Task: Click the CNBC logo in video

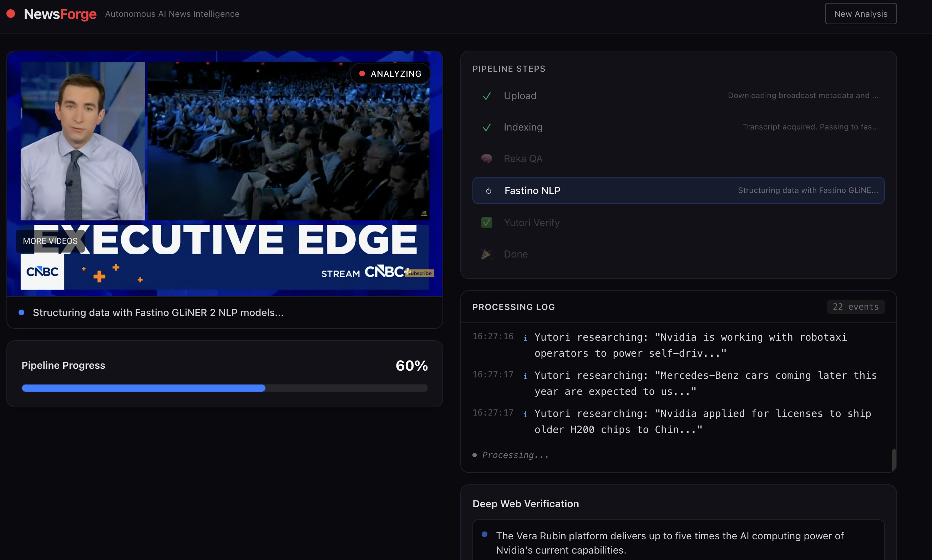Action: [x=42, y=271]
